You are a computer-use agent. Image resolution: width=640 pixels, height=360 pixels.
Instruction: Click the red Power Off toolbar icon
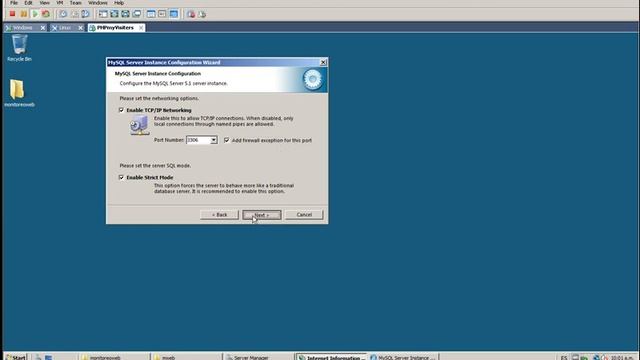[12, 14]
